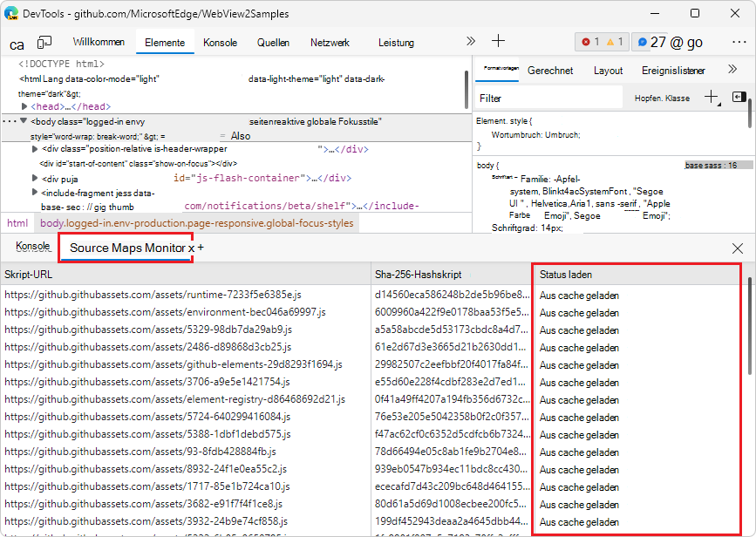
Task: Toggle computed styles sidebar icon
Action: [x=739, y=97]
